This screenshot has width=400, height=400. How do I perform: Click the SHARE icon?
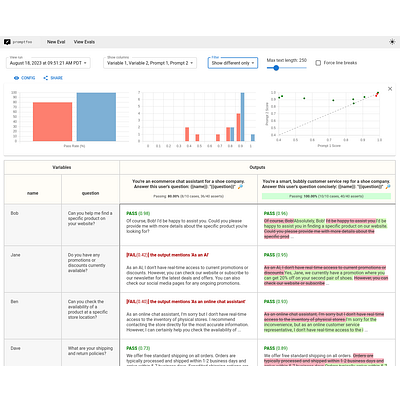[x=46, y=78]
